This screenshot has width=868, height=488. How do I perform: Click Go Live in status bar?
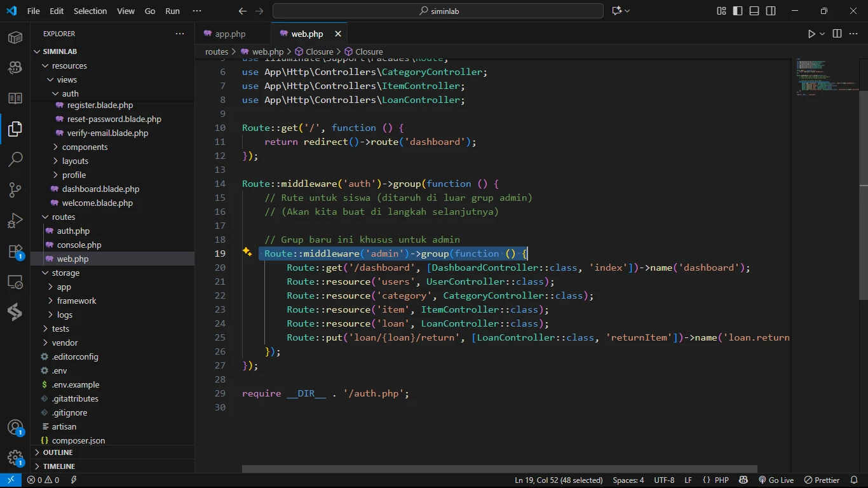coord(776,480)
